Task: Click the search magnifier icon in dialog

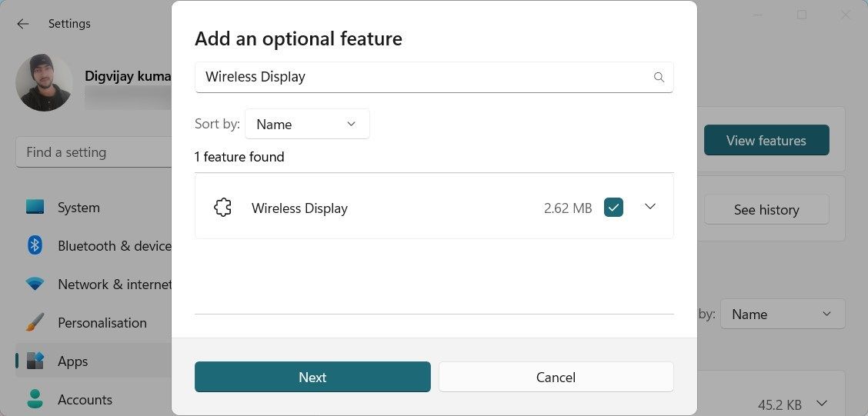Action: click(659, 77)
